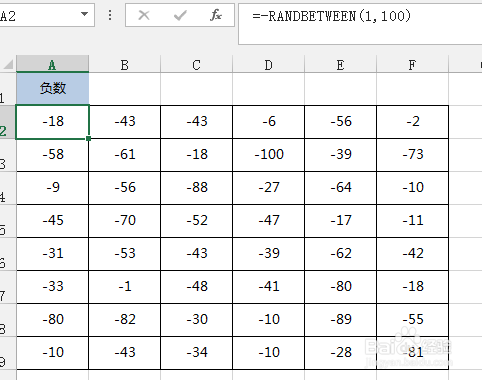The image size is (482, 380).
Task: Select the cell with value -33
Action: (x=52, y=287)
